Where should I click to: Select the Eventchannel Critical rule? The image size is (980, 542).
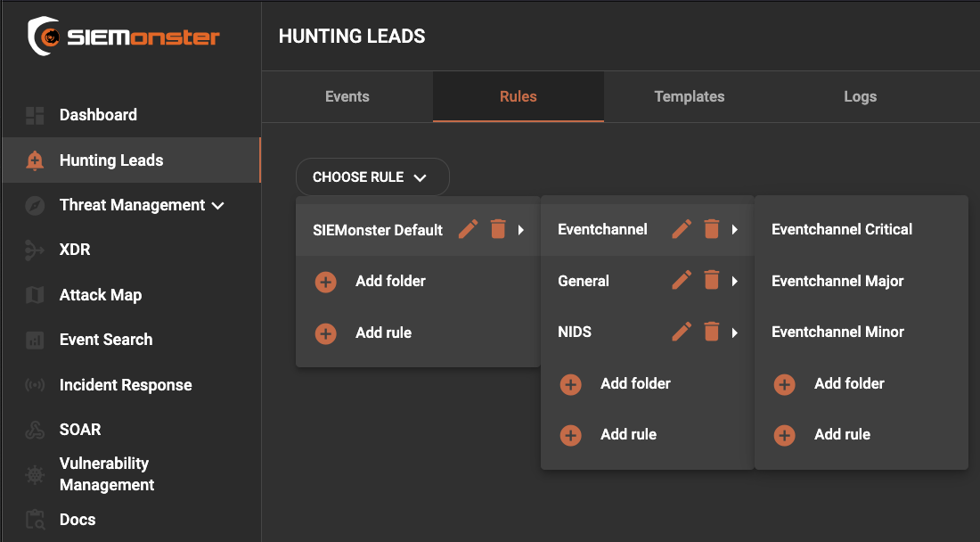click(842, 229)
